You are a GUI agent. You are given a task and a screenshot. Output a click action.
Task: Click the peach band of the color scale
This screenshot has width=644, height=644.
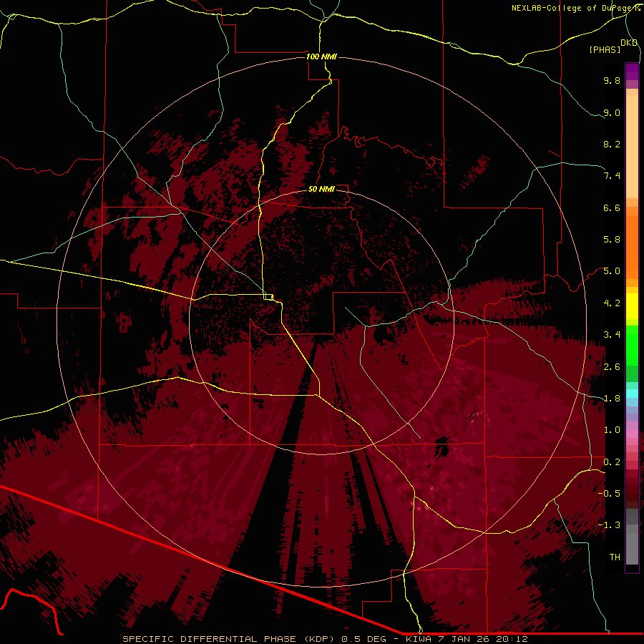[x=632, y=147]
